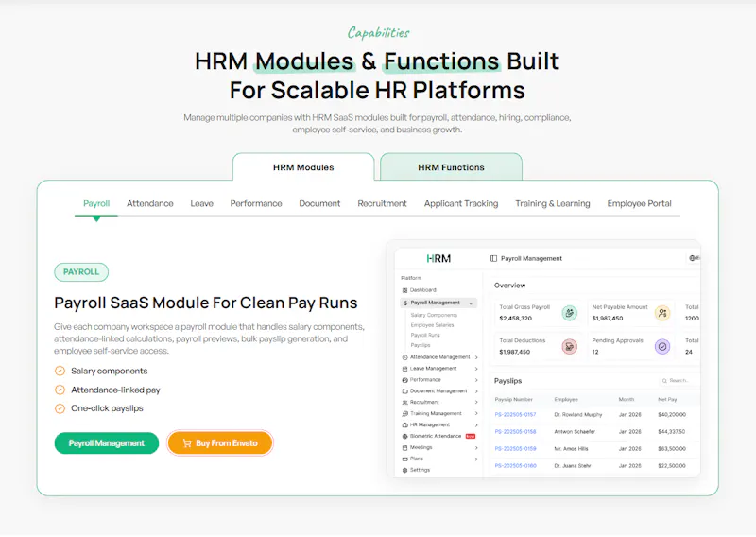756x537 pixels.
Task: Click the green Payroll Management button
Action: click(107, 443)
